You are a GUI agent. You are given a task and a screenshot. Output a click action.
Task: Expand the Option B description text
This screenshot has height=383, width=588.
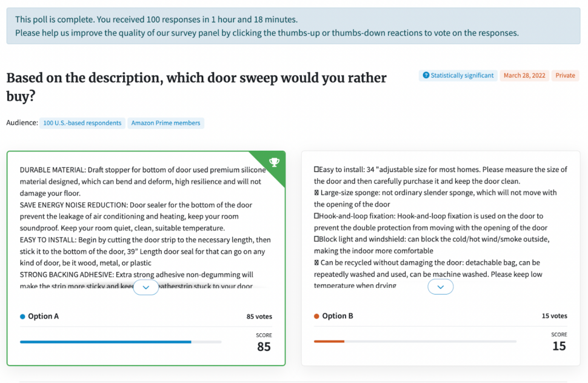(x=440, y=287)
